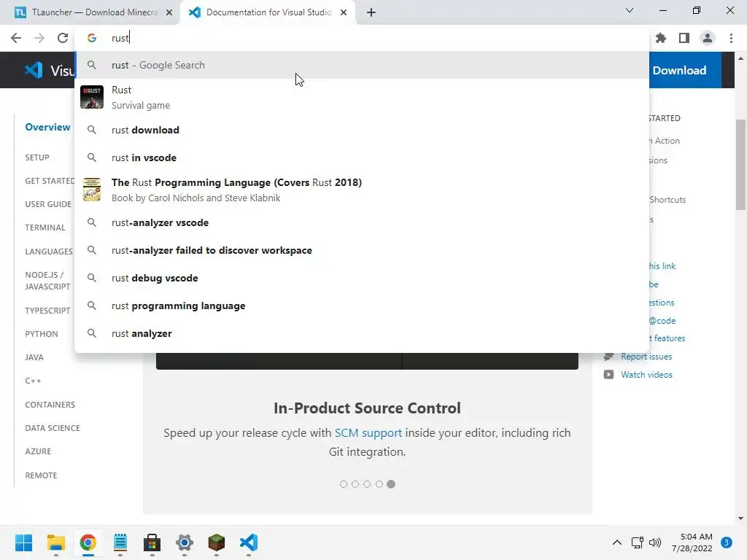
Task: Open the volume speaker tray icon
Action: point(655,542)
